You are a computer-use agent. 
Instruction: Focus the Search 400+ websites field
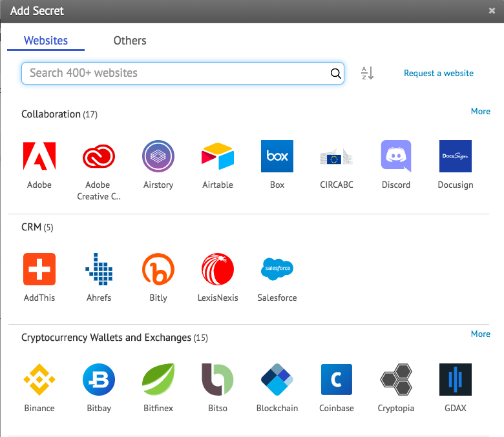tap(183, 73)
